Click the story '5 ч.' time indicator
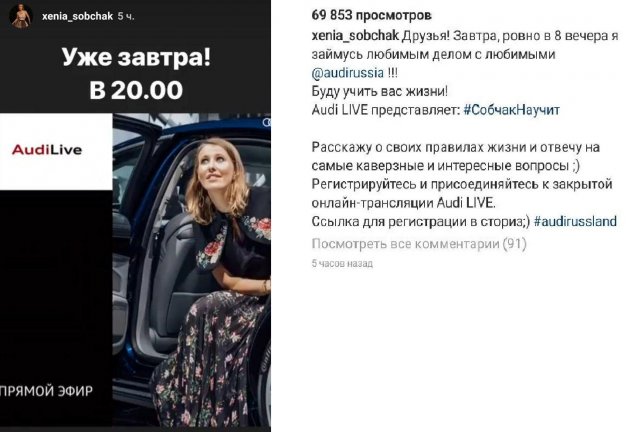 pos(126,17)
